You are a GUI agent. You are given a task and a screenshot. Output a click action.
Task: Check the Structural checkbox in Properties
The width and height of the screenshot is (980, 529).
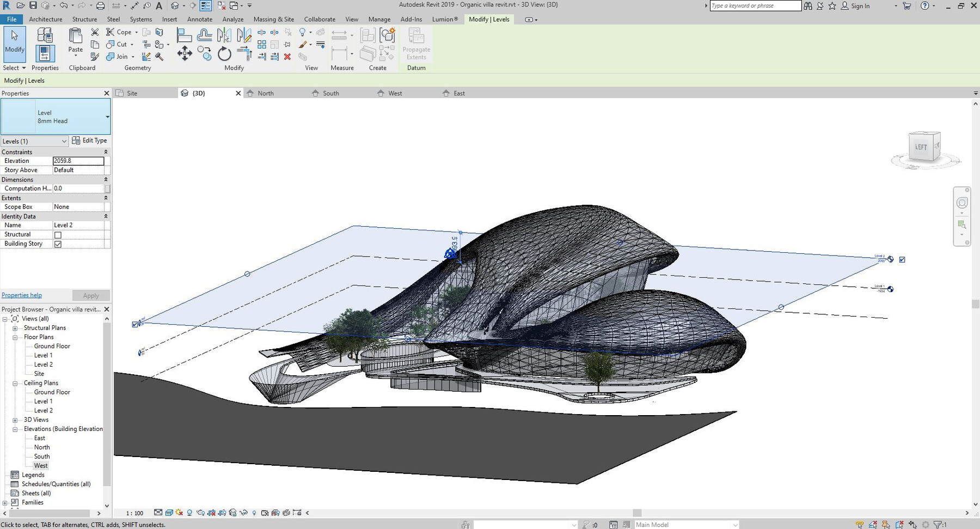[x=58, y=234]
